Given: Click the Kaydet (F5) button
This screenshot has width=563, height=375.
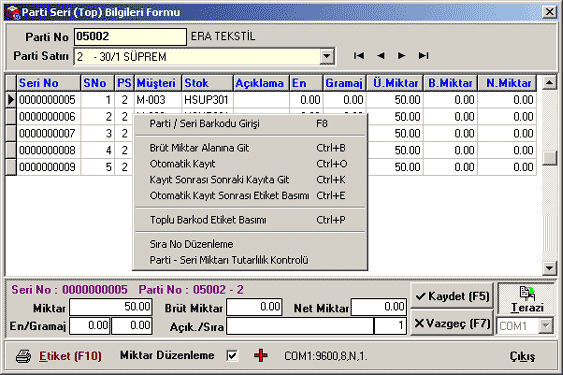Looking at the screenshot, I should point(452,296).
